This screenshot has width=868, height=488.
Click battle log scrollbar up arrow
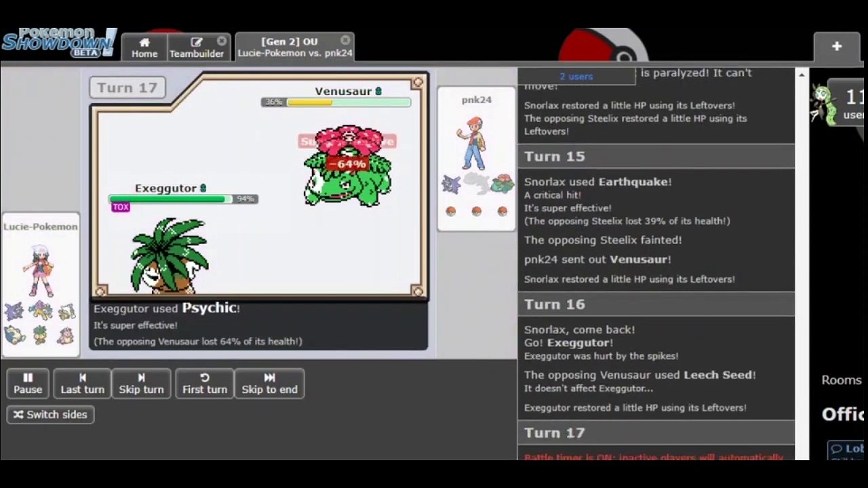pyautogui.click(x=802, y=75)
